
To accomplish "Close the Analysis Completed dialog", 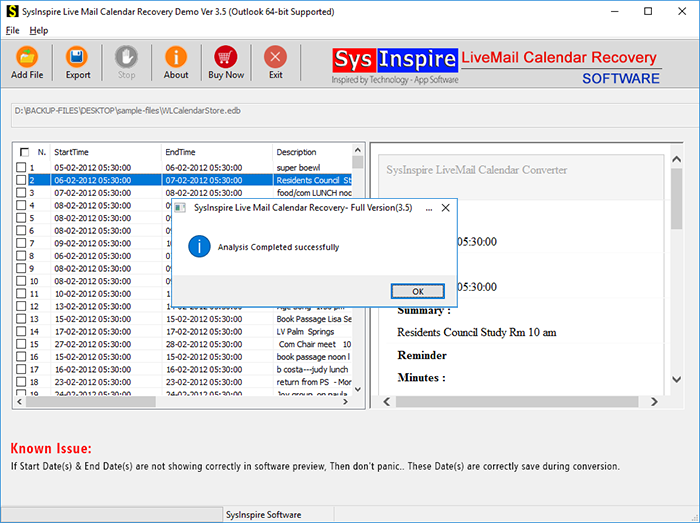I will [x=445, y=208].
